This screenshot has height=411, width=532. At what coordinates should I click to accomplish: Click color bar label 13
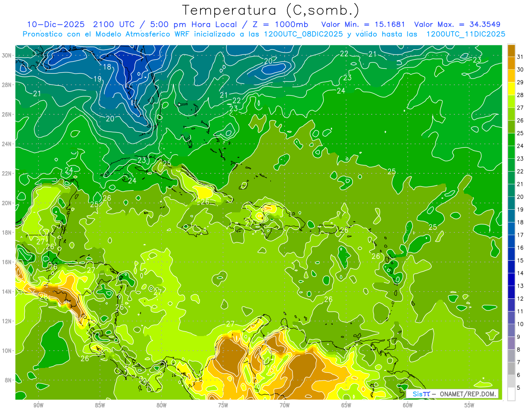520,286
